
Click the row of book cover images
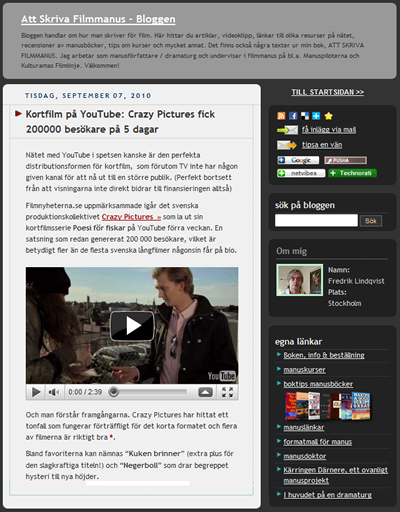(328, 406)
